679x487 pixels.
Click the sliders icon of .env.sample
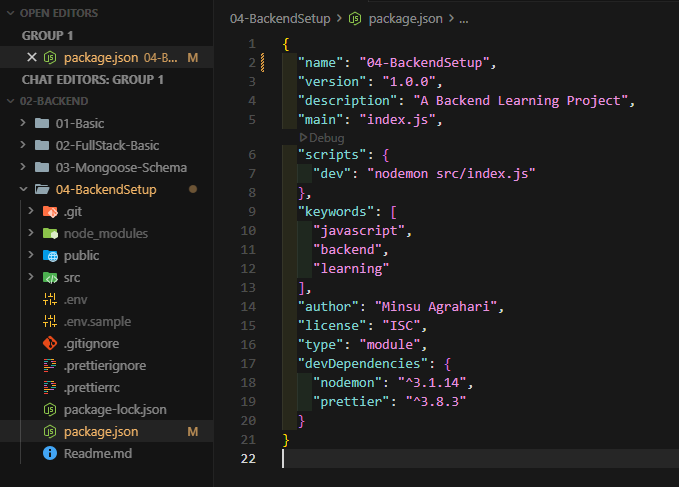pos(50,321)
